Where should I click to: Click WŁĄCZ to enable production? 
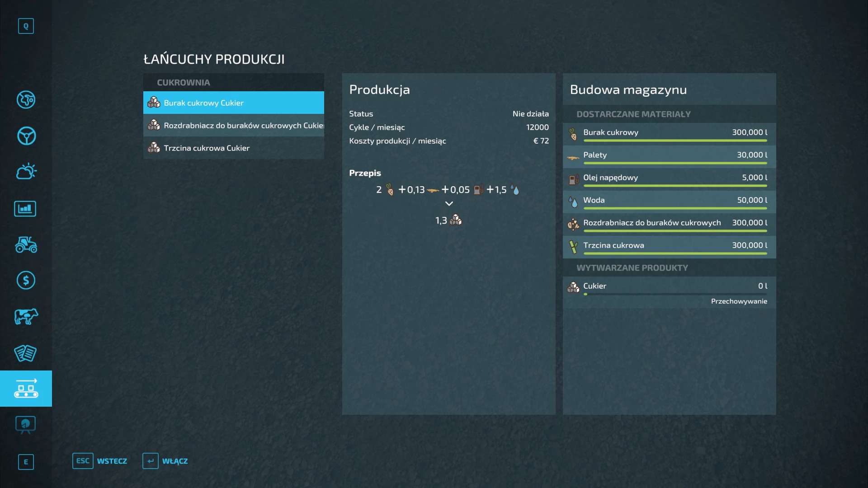(165, 461)
